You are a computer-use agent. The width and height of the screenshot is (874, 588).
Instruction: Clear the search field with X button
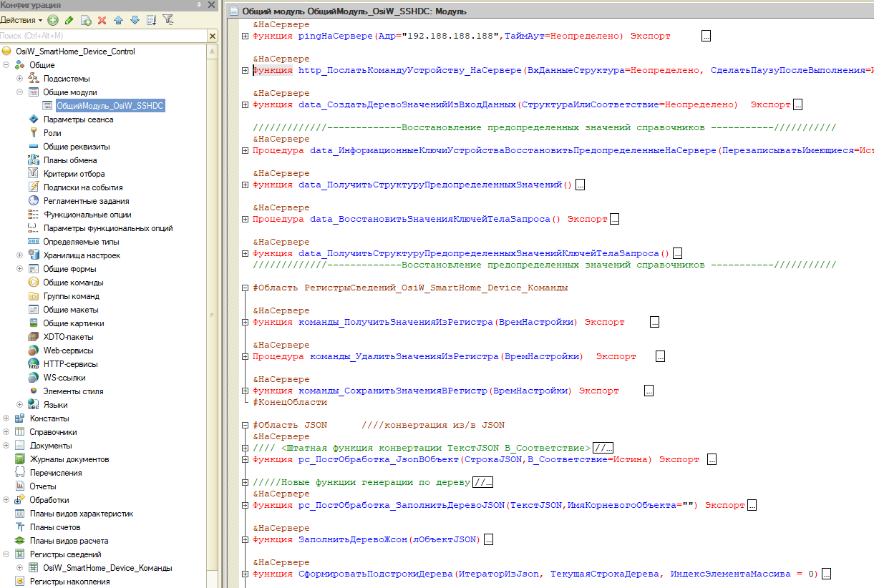[x=213, y=35]
